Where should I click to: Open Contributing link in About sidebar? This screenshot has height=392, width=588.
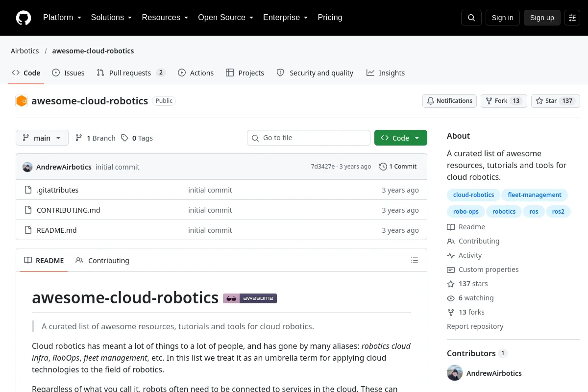click(473, 241)
